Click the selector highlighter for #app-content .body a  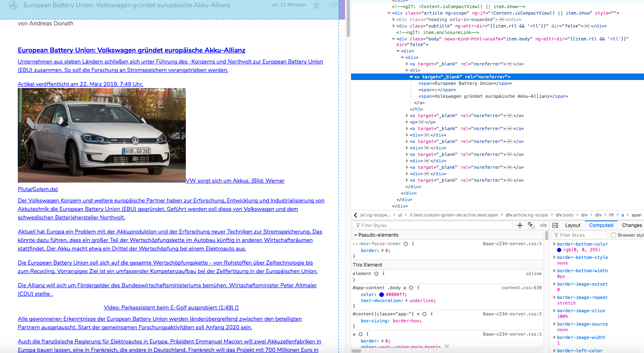tap(411, 288)
